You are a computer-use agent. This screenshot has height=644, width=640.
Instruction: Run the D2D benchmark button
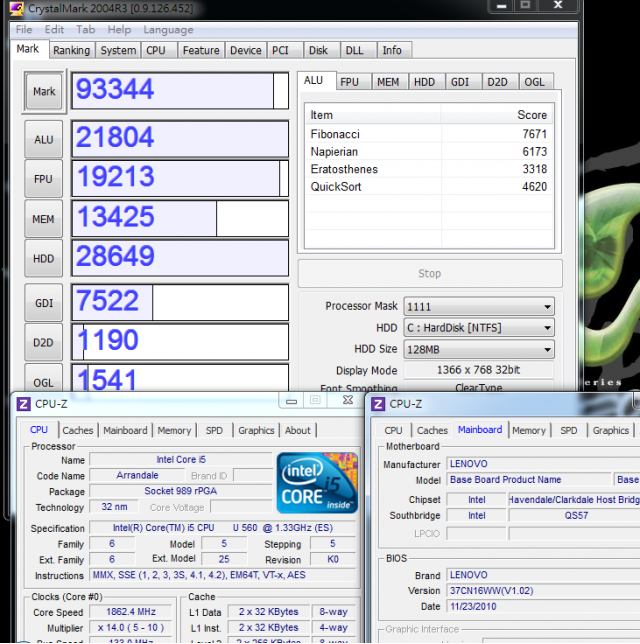coord(44,343)
